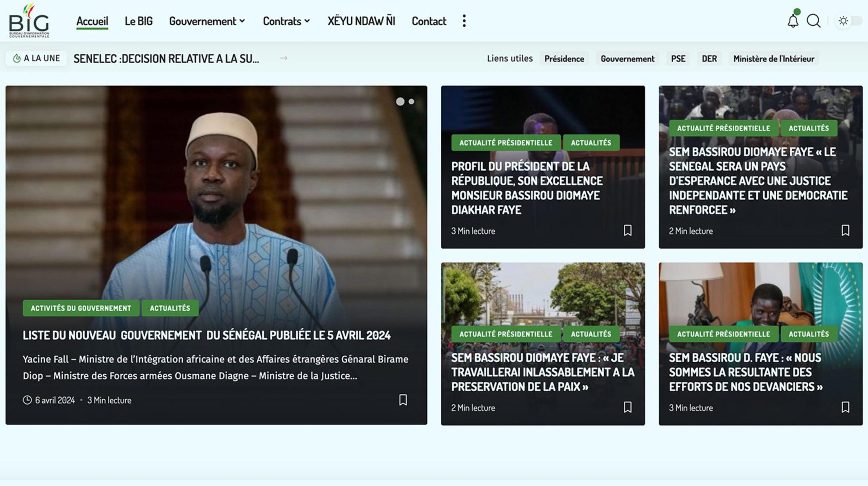
Task: Bookmark the Efforts de nos devanciers article
Action: (845, 407)
